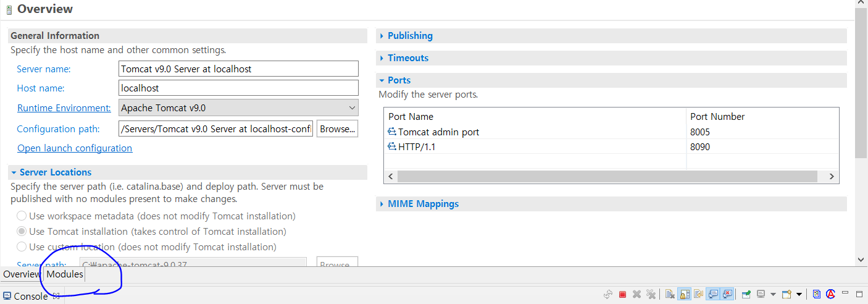Collapse the Server Locations section
The height and width of the screenshot is (304, 868).
(x=14, y=172)
